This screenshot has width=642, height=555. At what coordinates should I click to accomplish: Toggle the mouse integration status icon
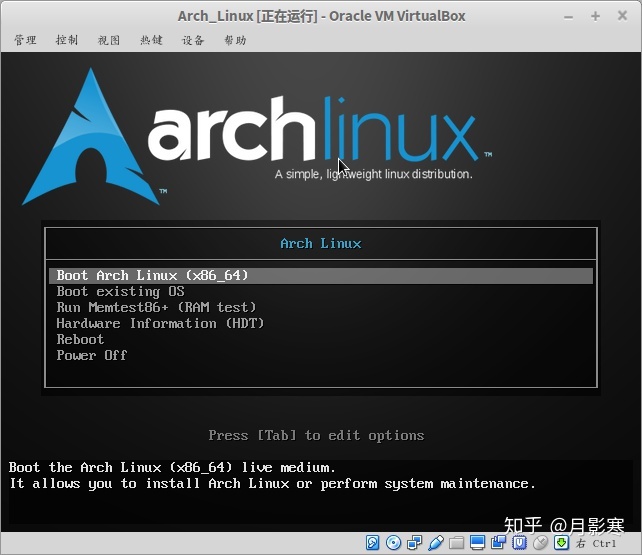click(540, 543)
